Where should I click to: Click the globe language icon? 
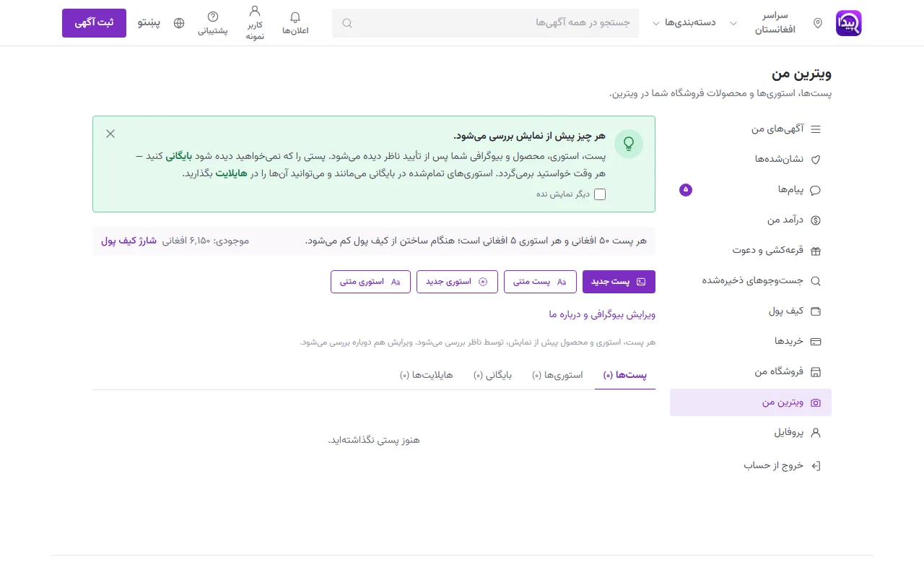coord(179,23)
